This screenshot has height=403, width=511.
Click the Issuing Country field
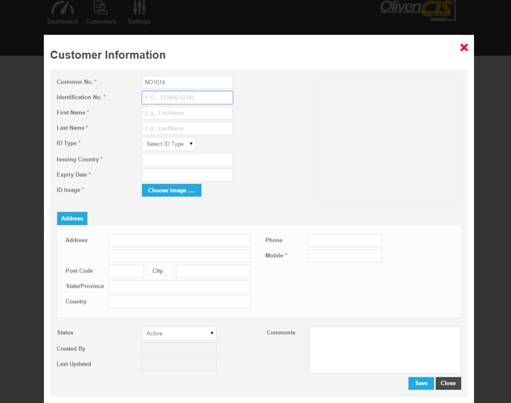pyautogui.click(x=187, y=160)
